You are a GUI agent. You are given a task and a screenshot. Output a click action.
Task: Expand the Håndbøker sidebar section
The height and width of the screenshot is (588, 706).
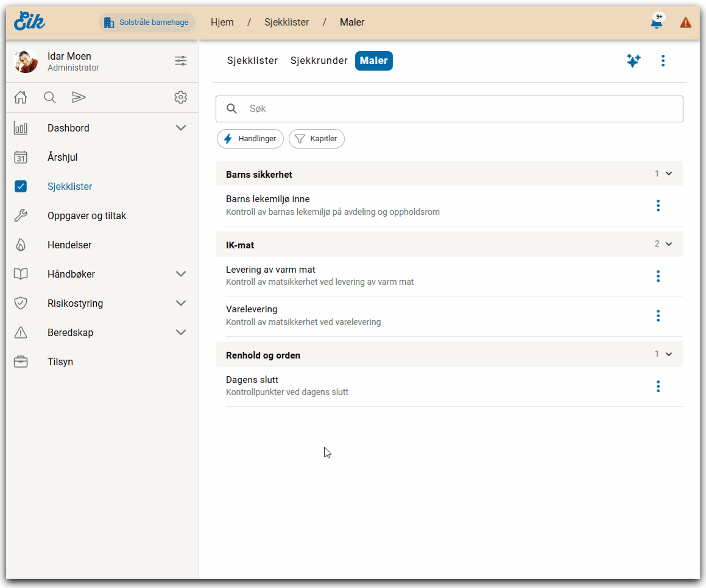point(180,275)
